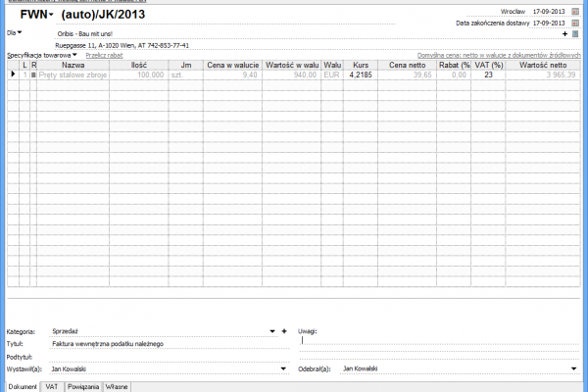Expand the Odebrał(a) person dropdown
Image resolution: width=588 pixels, height=392 pixels.
pos(573,368)
